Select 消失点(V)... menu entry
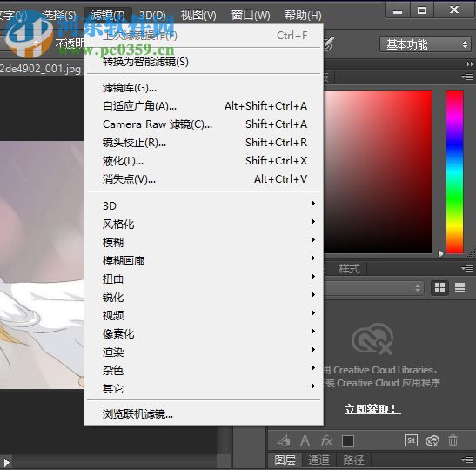This screenshot has height=470, width=476. pyautogui.click(x=204, y=178)
